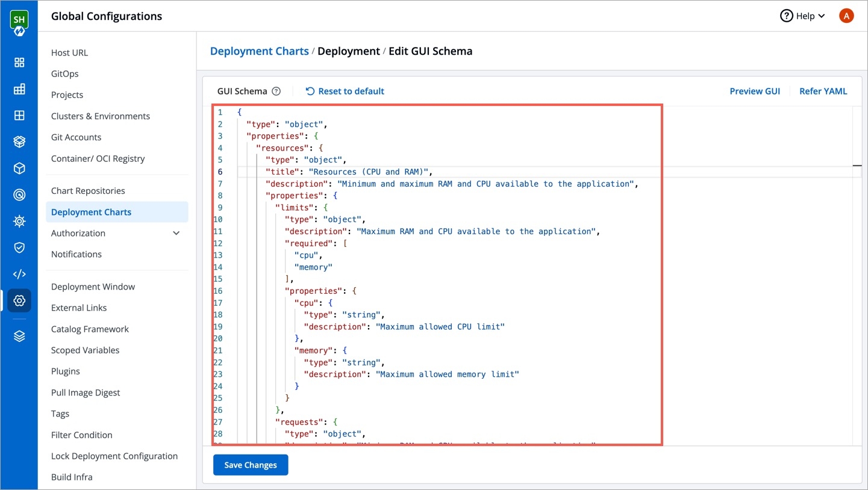Click the Refer YAML link

tap(823, 91)
